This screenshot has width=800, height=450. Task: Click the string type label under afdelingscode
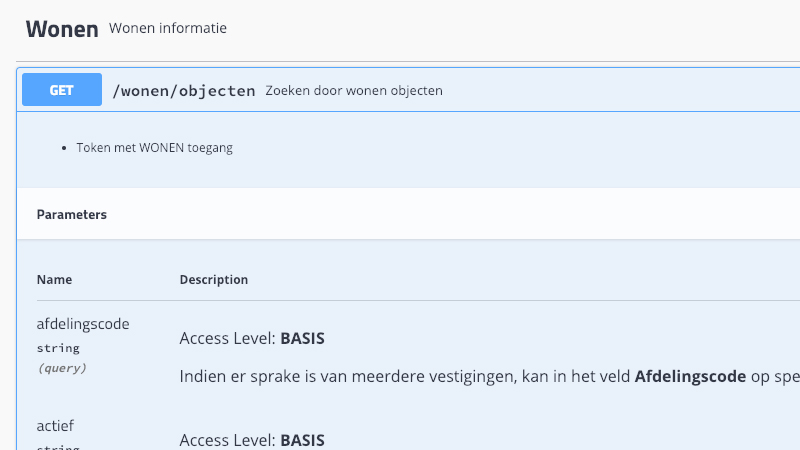pyautogui.click(x=58, y=348)
